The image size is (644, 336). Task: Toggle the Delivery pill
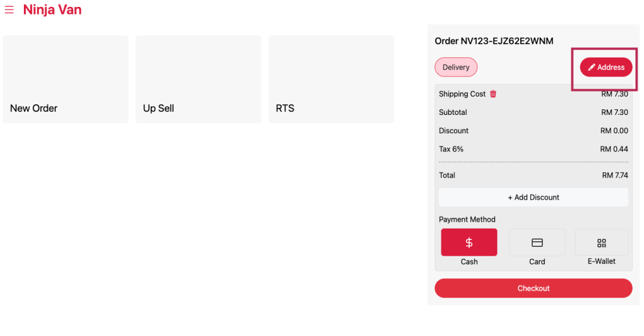[x=456, y=67]
